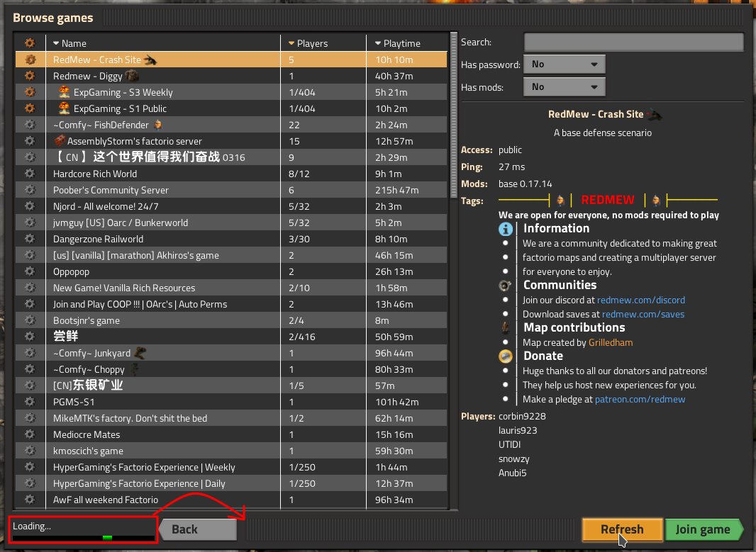Click the Loading progress bar
756x552 pixels.
coord(83,537)
